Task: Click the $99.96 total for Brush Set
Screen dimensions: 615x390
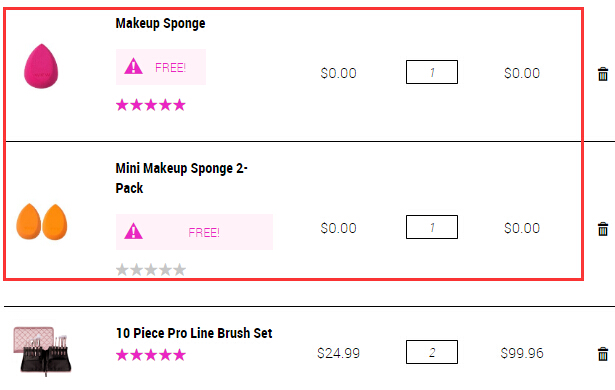Action: pos(522,353)
